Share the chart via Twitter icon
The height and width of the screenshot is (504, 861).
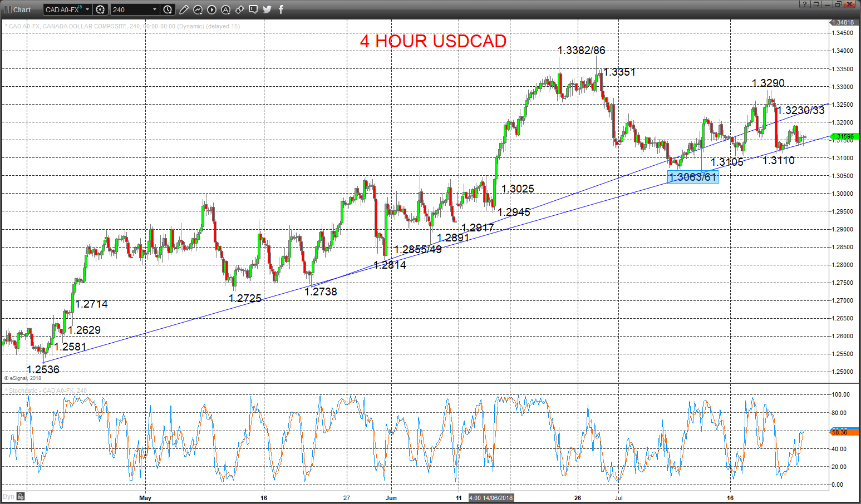point(267,9)
